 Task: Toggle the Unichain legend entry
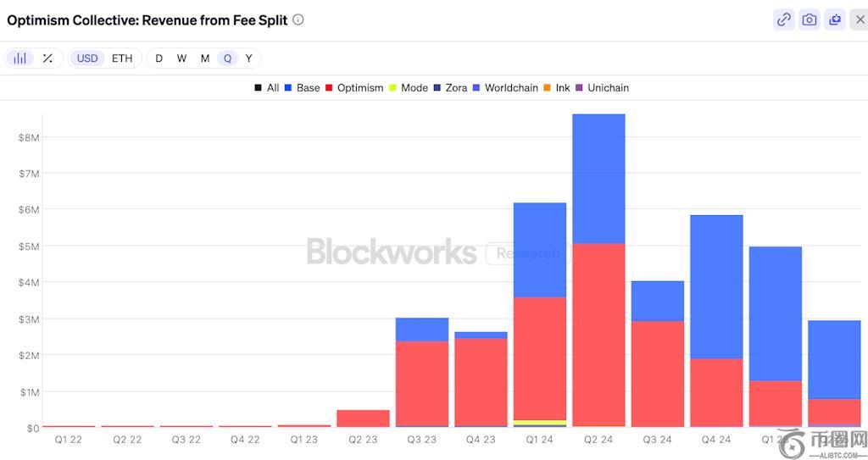602,88
